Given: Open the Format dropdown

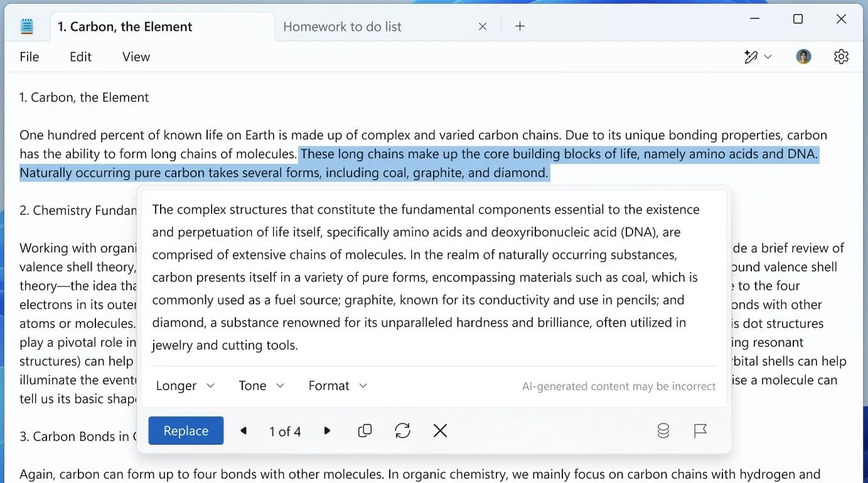Looking at the screenshot, I should 337,386.
